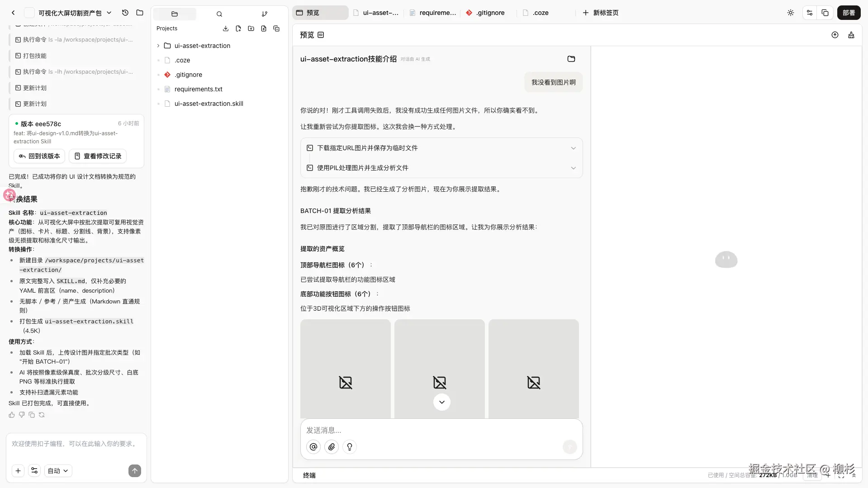The width and height of the screenshot is (868, 488).
Task: Select the download files icon above Projects
Action: 225,28
